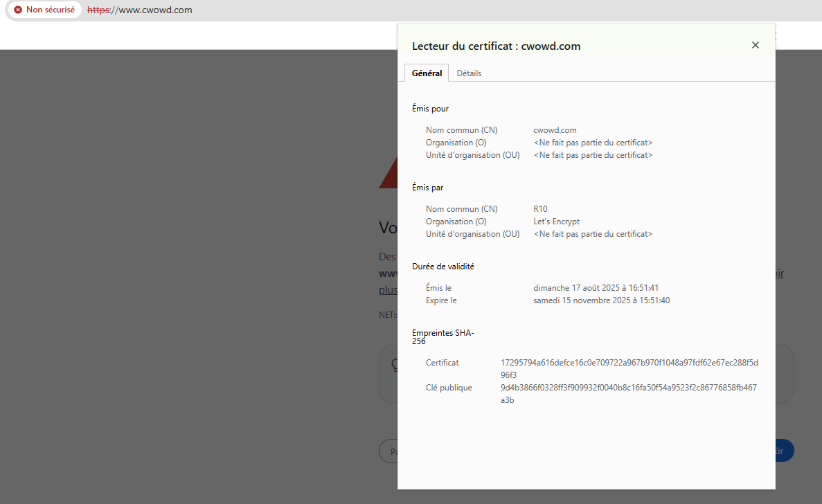Click the cwowd.com common name value
822x504 pixels.
point(555,130)
